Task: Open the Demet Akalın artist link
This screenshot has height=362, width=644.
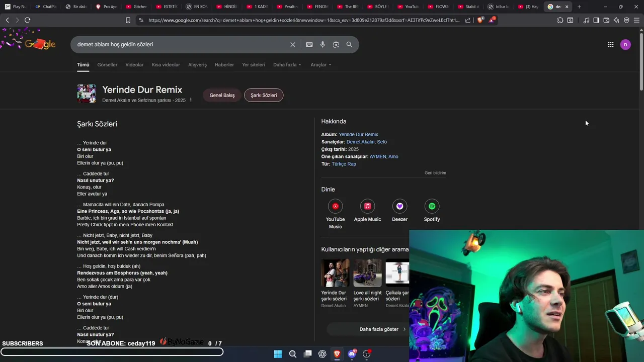Action: pyautogui.click(x=360, y=142)
